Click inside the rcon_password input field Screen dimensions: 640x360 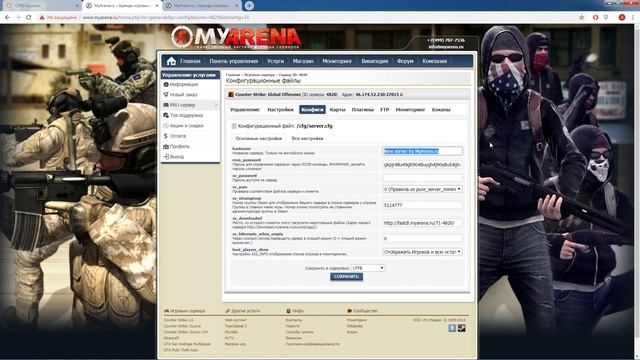422,164
